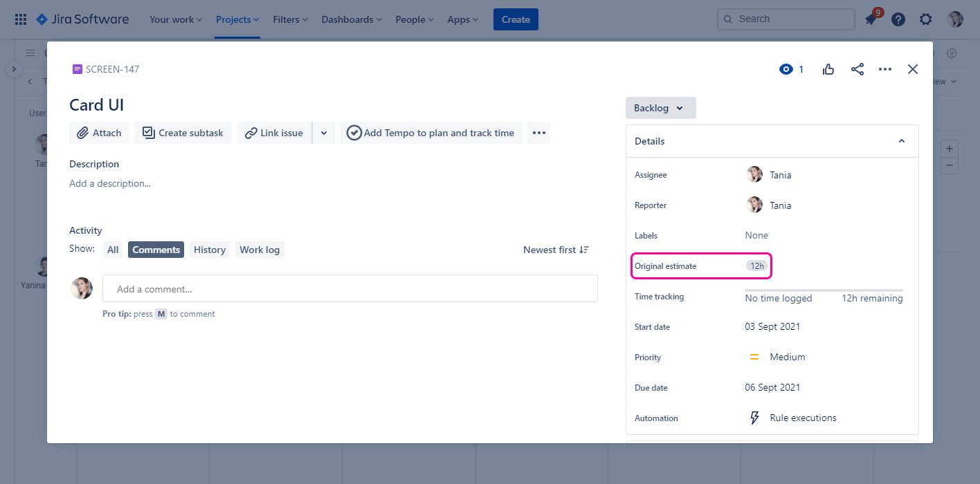980x484 pixels.
Task: Click the paperclip icon on Attach
Action: pos(82,133)
